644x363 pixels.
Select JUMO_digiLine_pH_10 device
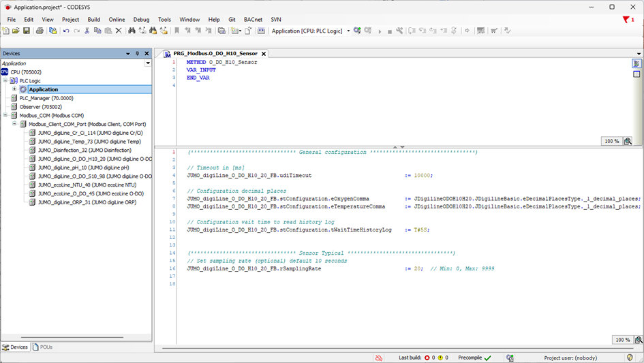tap(83, 168)
